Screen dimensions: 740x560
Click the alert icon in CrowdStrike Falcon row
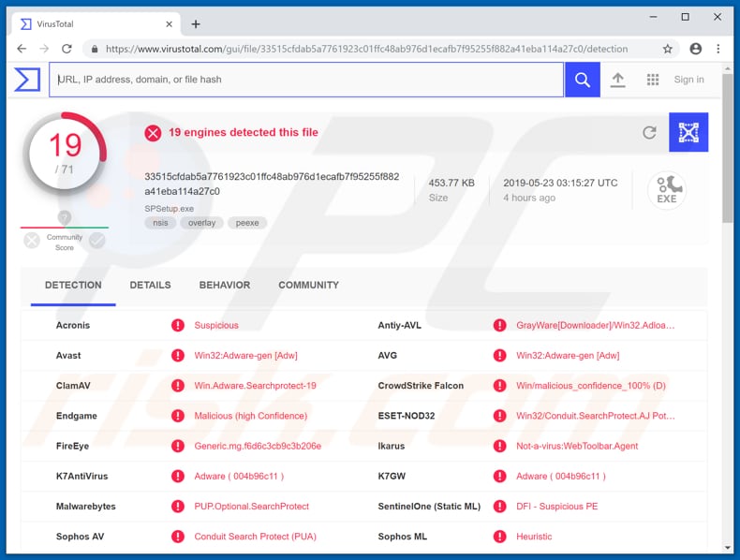(x=499, y=386)
